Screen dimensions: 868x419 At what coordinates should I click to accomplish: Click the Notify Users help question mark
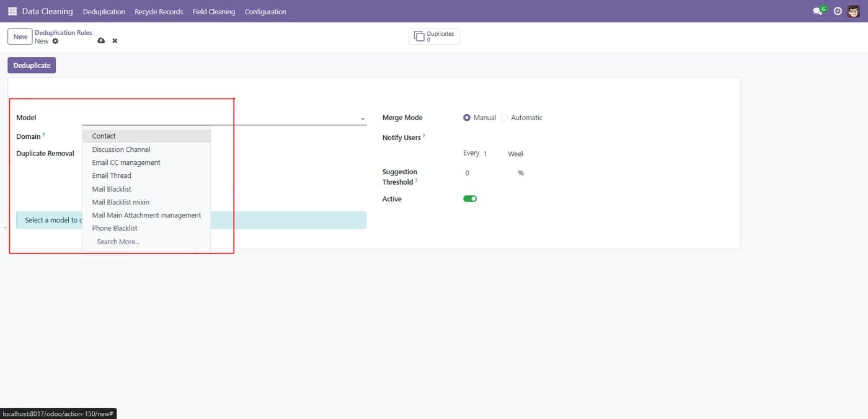(424, 136)
